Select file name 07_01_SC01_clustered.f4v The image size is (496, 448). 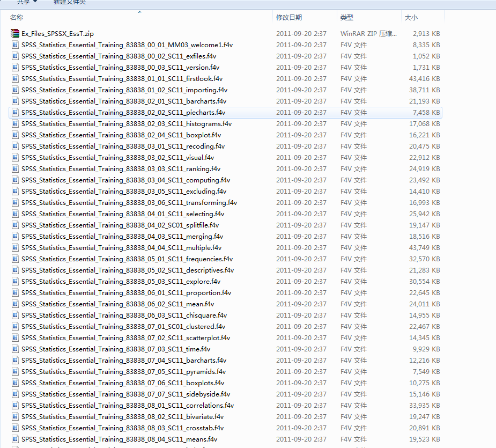123,326
